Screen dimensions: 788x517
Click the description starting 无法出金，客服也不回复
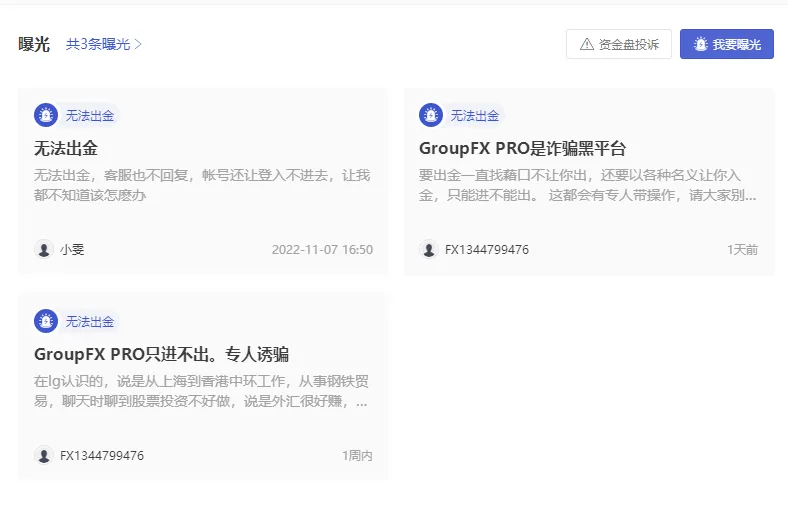202,185
